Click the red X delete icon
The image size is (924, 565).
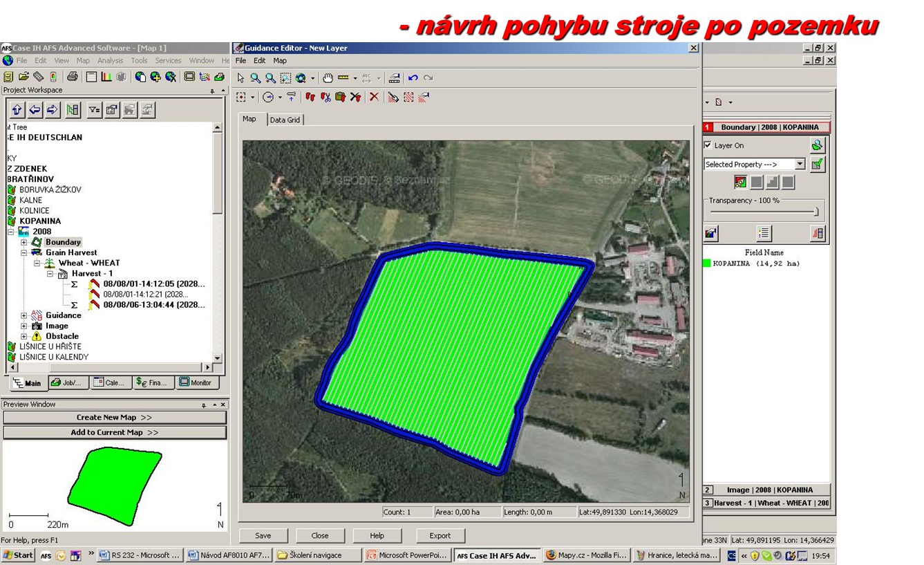pyautogui.click(x=374, y=98)
